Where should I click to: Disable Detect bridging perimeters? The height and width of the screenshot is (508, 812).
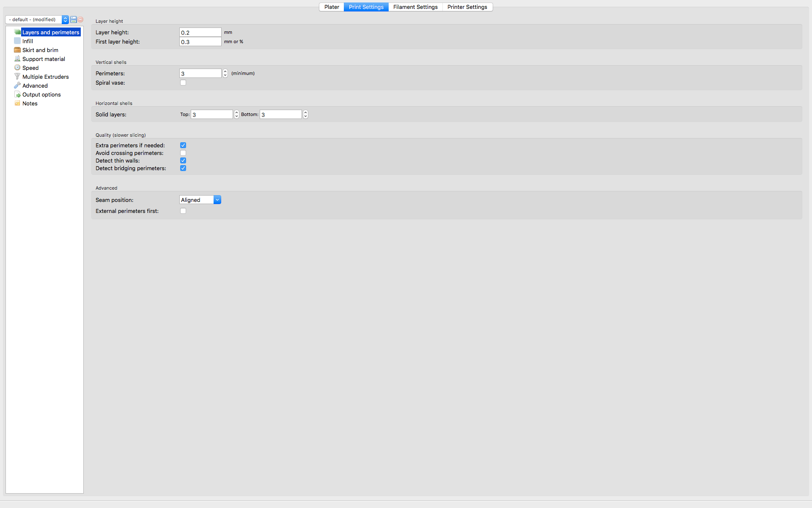pos(183,168)
